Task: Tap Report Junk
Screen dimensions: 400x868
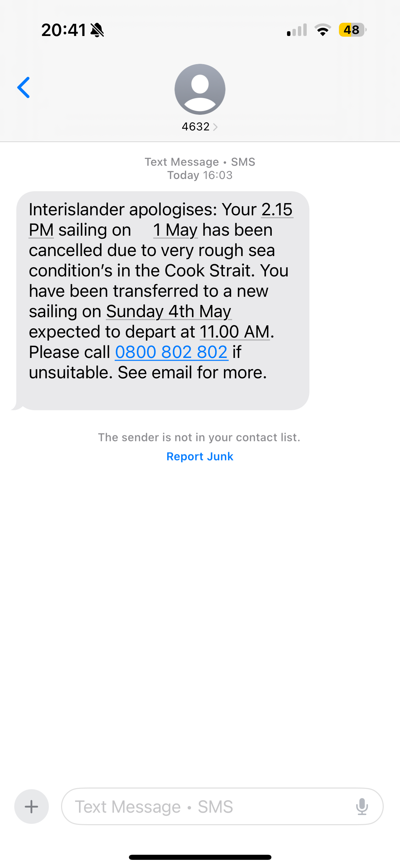Action: point(200,456)
